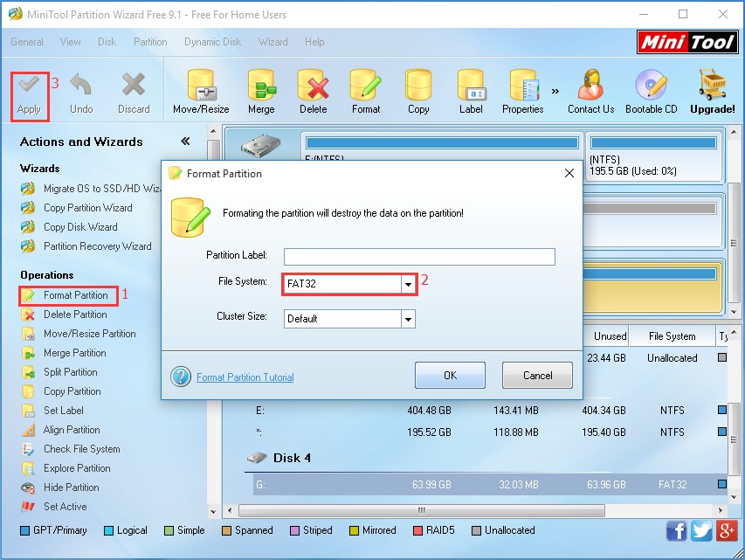The height and width of the screenshot is (560, 745).
Task: Open the Wizard menu
Action: coord(272,42)
